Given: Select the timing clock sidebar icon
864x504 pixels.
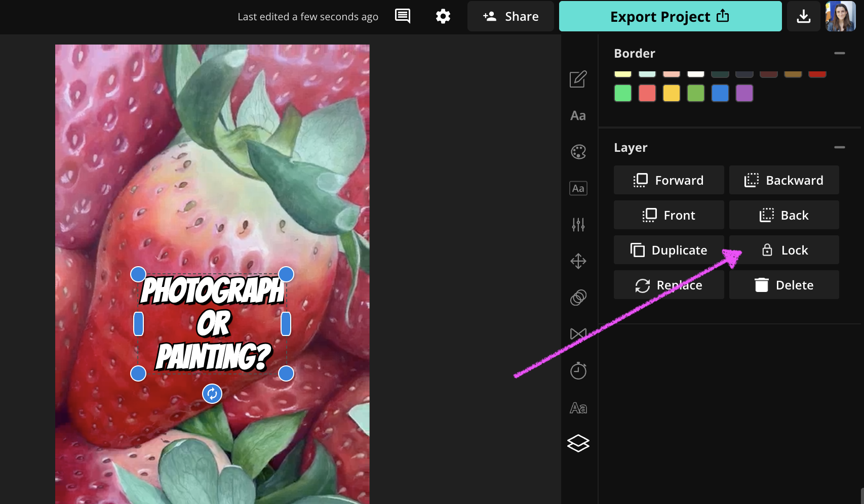Looking at the screenshot, I should point(578,371).
